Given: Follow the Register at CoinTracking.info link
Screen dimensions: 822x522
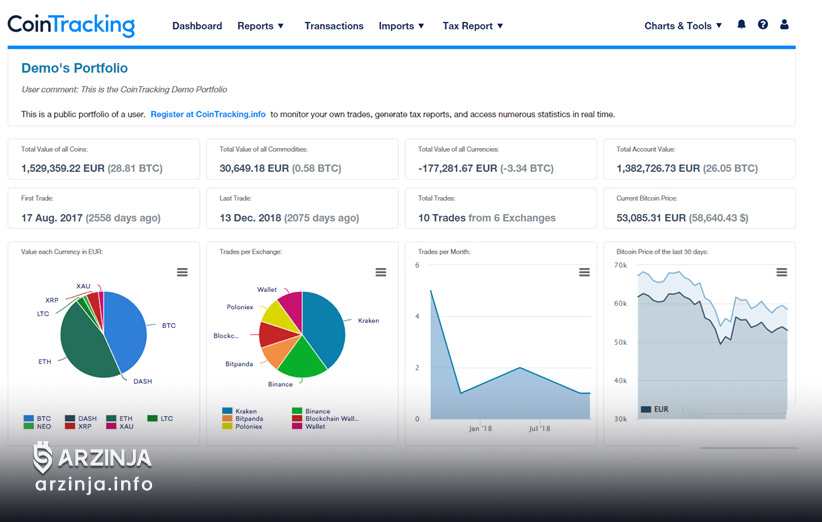Looking at the screenshot, I should [208, 114].
